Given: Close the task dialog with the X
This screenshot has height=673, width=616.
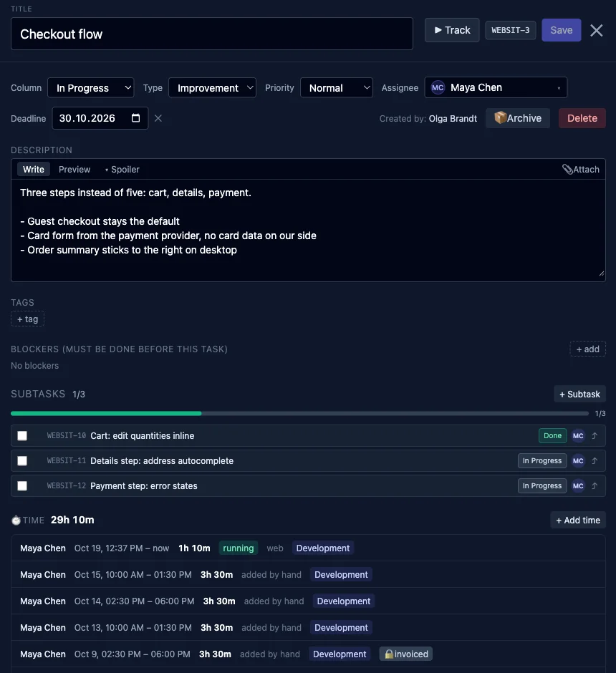Looking at the screenshot, I should (596, 31).
